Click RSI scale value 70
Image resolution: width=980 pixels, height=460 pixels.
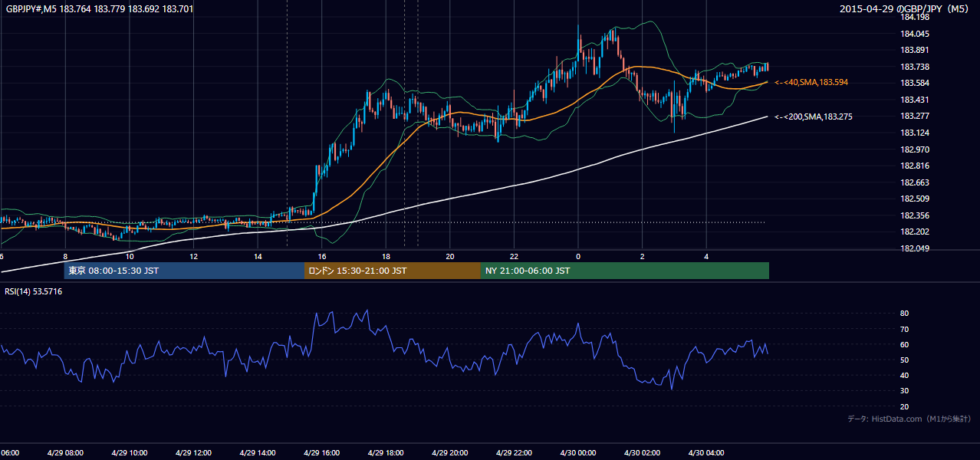[904, 329]
